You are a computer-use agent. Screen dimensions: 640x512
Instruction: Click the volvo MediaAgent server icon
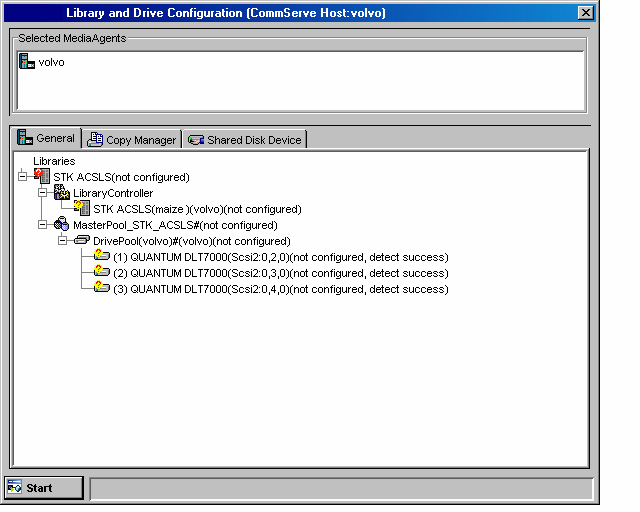[27, 61]
